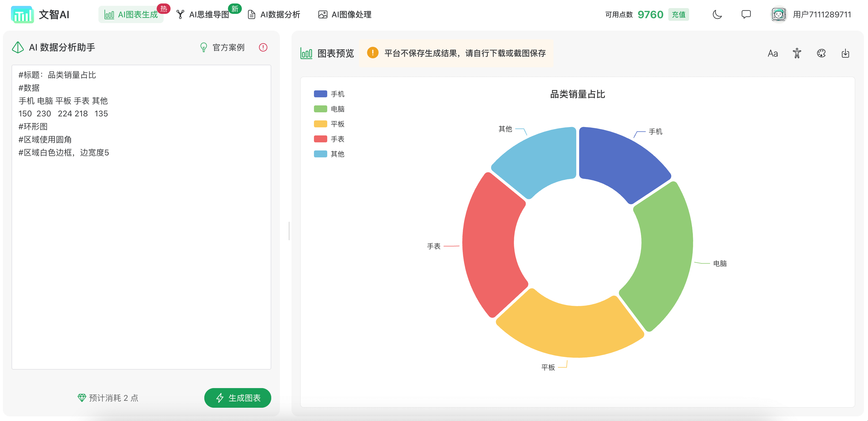
Task: Open the color palette theme icon
Action: 821,53
